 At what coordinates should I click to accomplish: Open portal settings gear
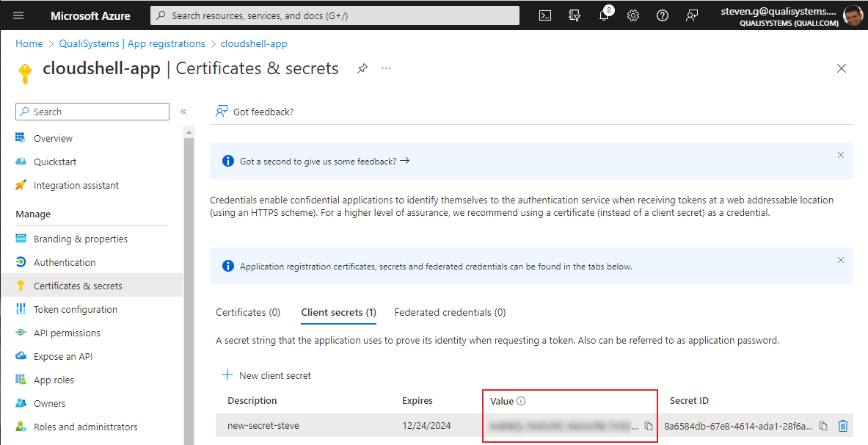point(633,15)
